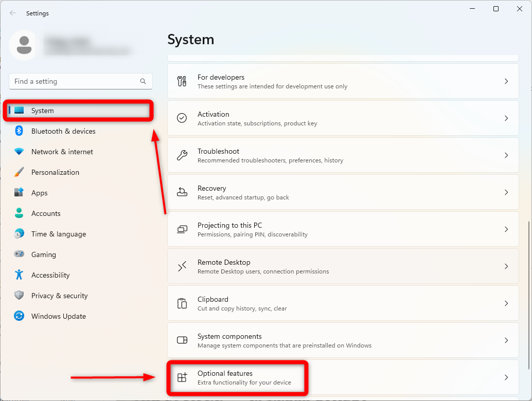The height and width of the screenshot is (401, 532).
Task: Click the For developers tools icon
Action: coord(182,81)
